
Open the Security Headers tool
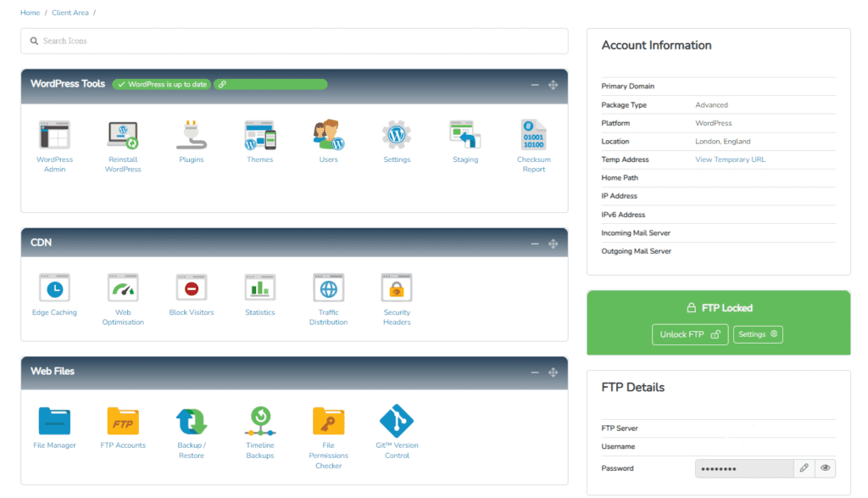pyautogui.click(x=397, y=288)
